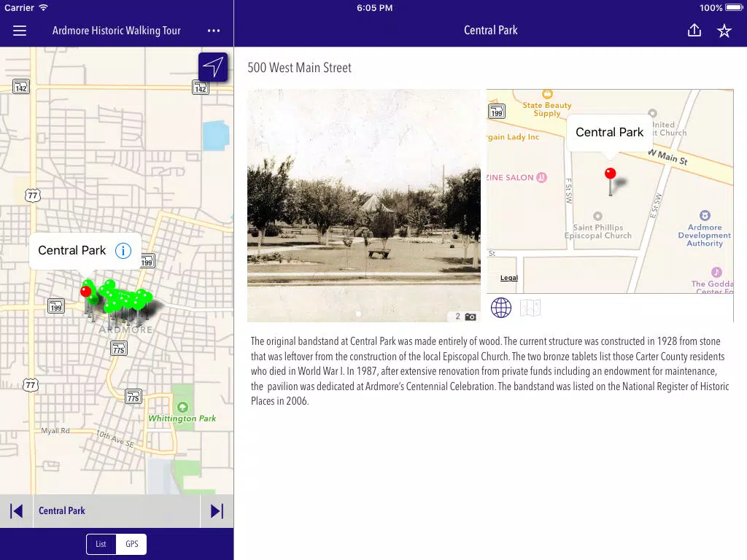
Task: Open info for Central Park callout
Action: [x=123, y=251]
